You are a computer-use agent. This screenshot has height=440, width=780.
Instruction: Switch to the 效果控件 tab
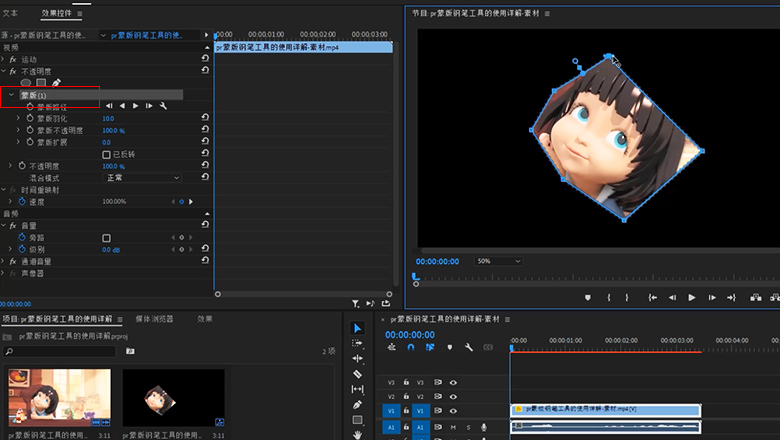coord(57,13)
